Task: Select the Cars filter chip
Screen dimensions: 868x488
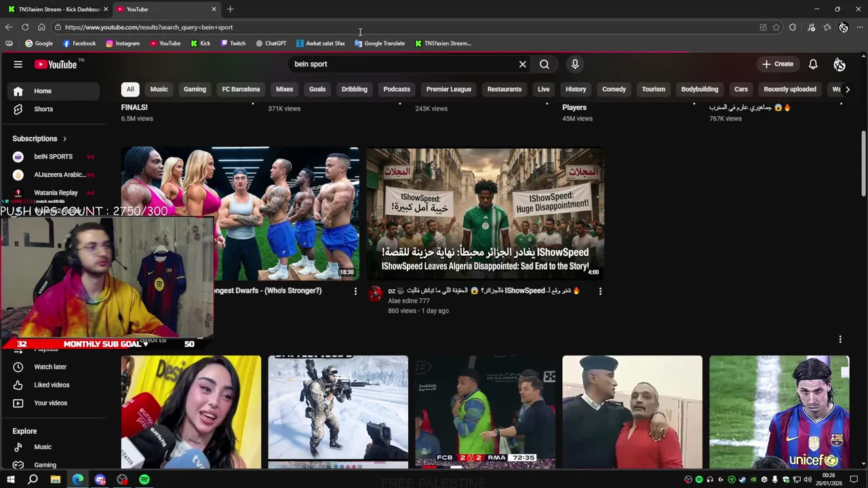Action: click(741, 89)
